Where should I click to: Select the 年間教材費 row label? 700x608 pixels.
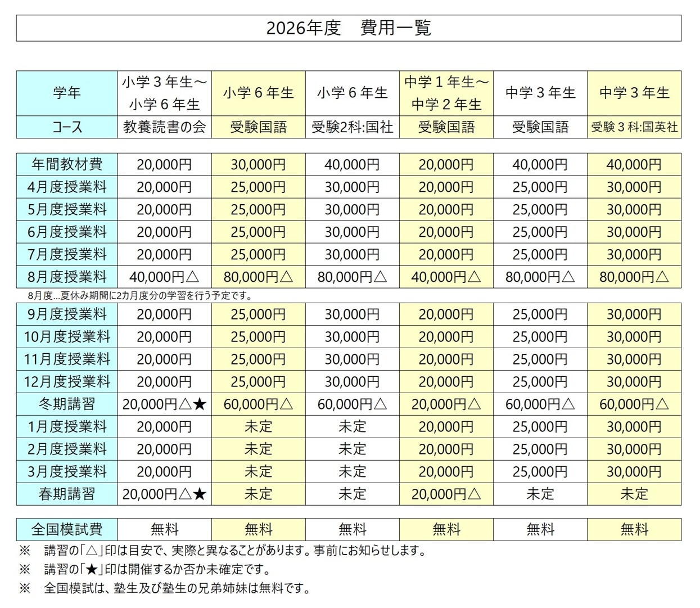click(67, 165)
